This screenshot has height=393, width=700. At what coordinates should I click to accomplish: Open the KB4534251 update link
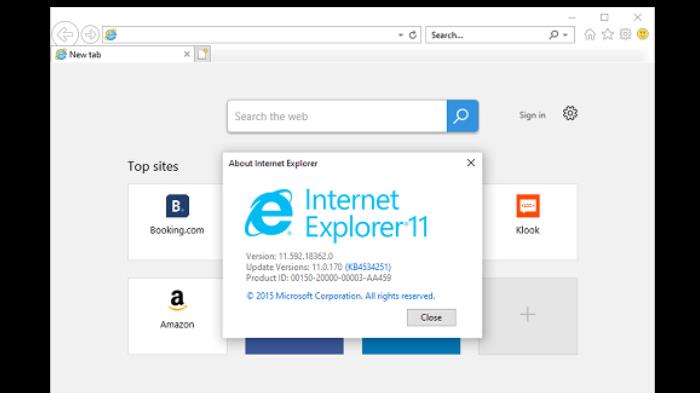(368, 267)
